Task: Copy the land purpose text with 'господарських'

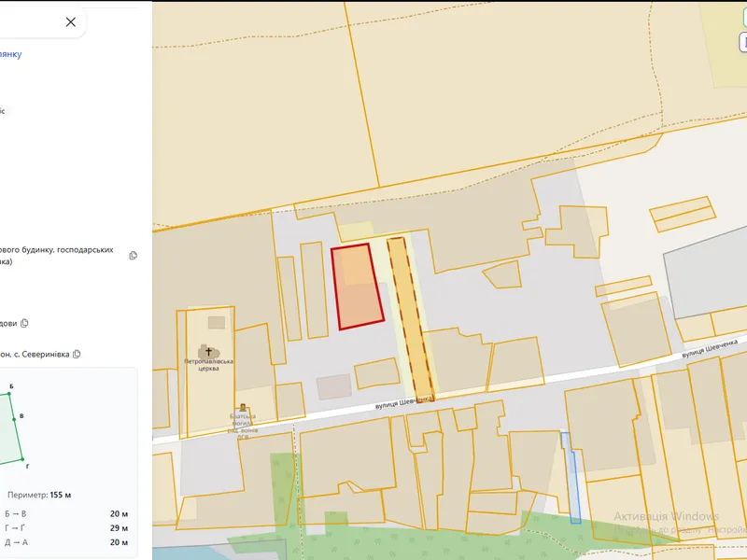Action: pos(133,255)
